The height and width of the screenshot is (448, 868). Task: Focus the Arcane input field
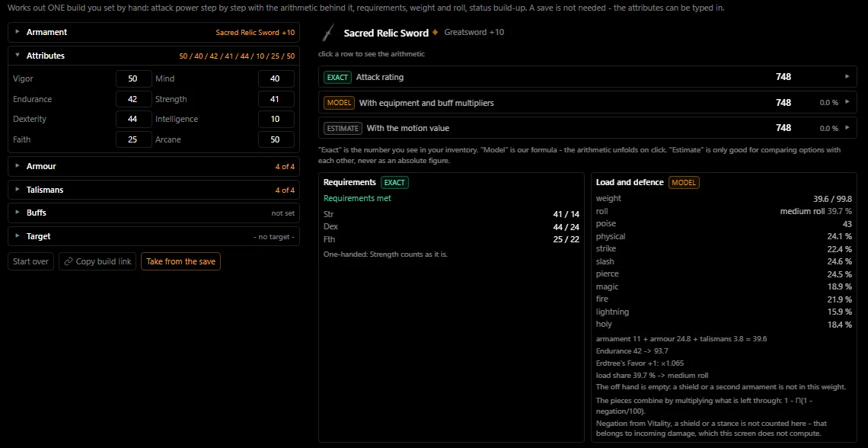[x=276, y=139]
